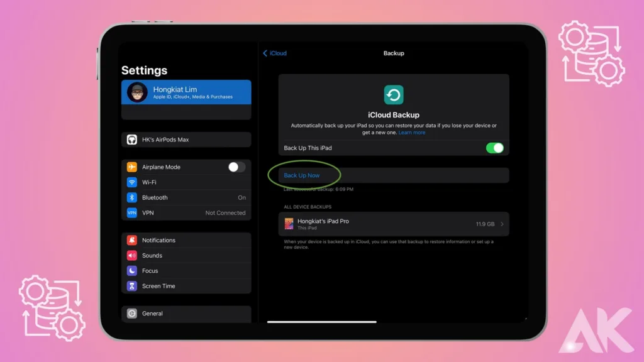
Task: Tap the General gear icon
Action: point(132,314)
